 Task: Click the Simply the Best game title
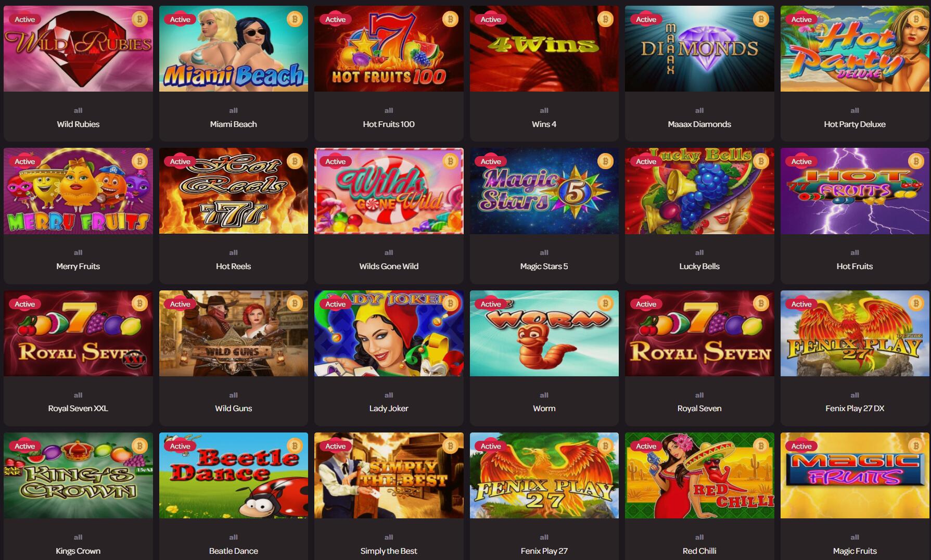tap(389, 551)
